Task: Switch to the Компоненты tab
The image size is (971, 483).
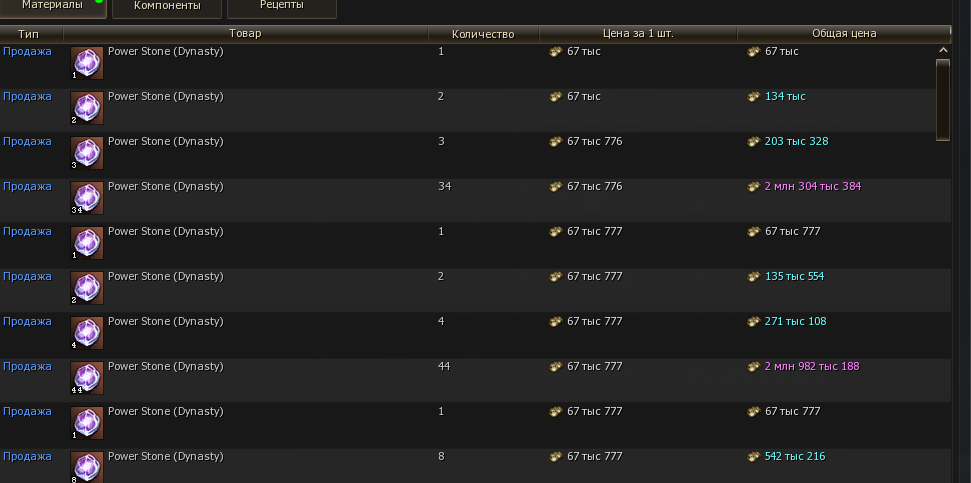Action: (167, 6)
